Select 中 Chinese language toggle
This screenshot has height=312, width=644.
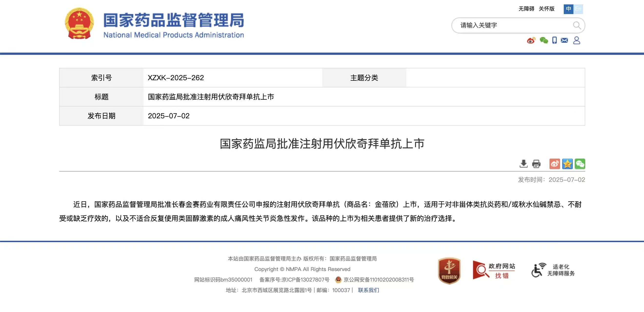pyautogui.click(x=568, y=9)
